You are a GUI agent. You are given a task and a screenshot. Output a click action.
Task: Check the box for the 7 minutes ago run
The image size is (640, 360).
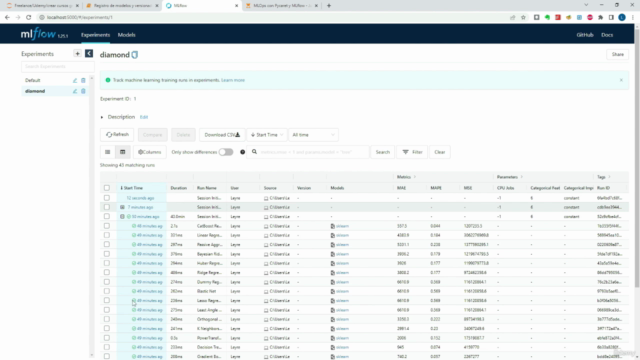(x=107, y=207)
